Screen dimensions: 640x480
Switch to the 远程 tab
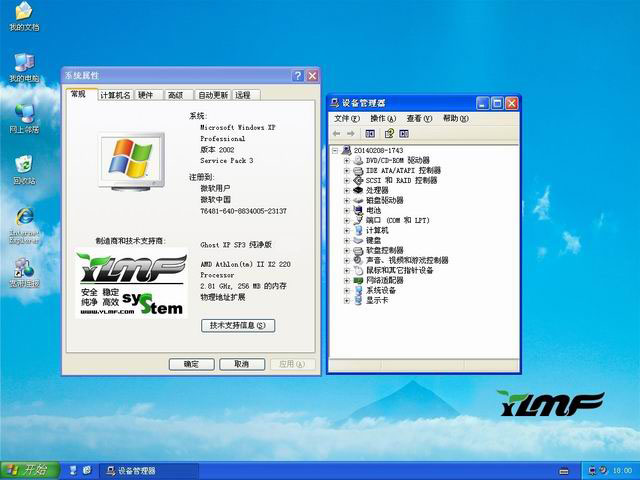click(x=246, y=95)
